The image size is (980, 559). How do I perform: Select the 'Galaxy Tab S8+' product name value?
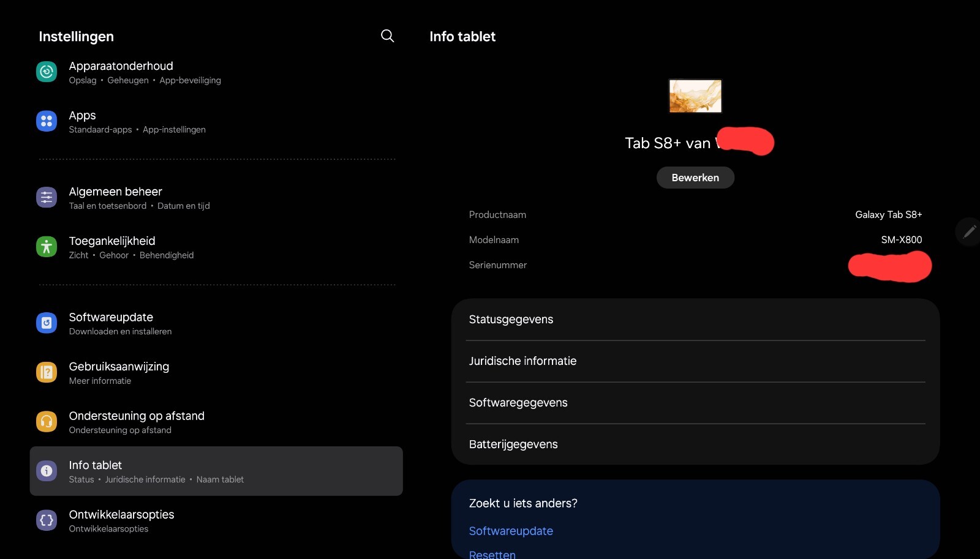889,215
